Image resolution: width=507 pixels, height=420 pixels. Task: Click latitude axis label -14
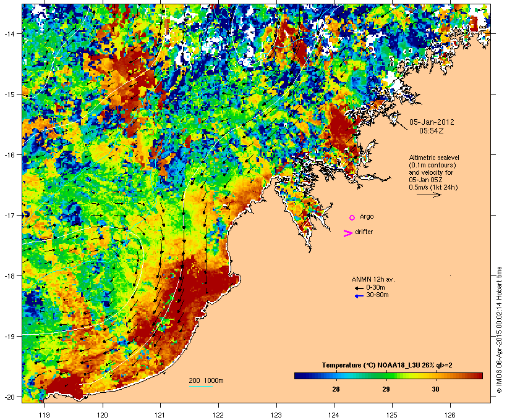(x=9, y=33)
